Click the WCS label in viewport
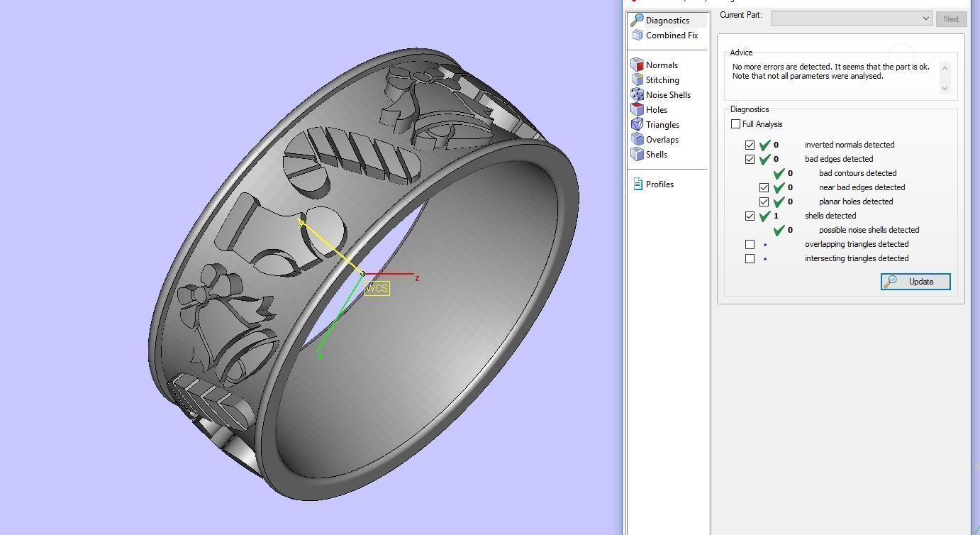980x535 pixels. click(377, 288)
